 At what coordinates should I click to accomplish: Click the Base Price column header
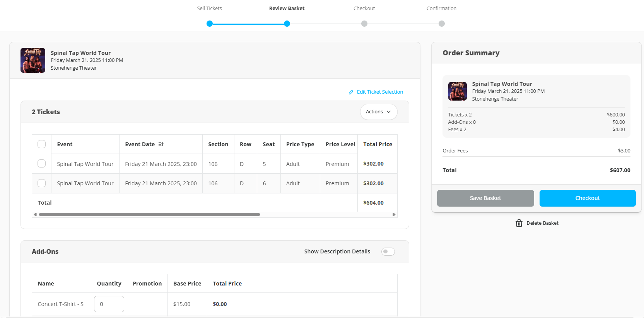187,284
